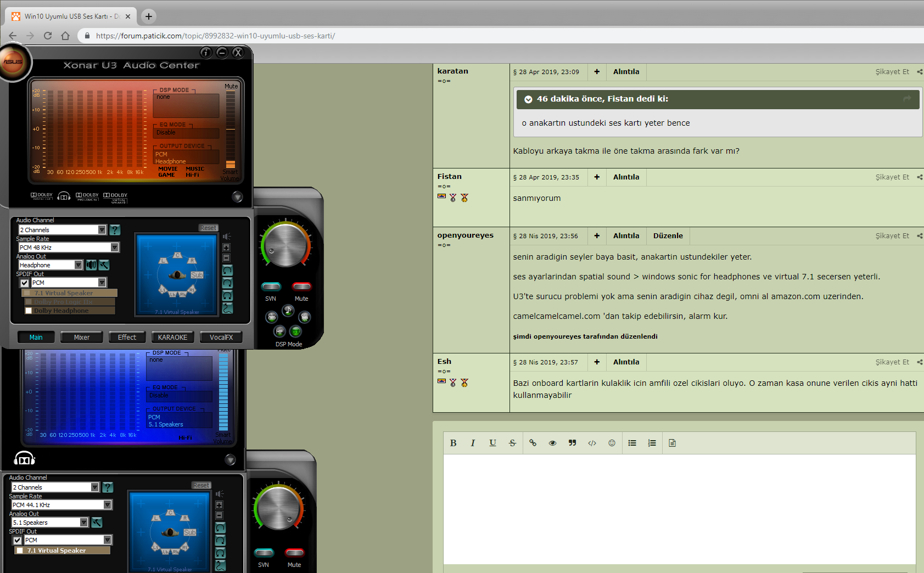Click the Reset button above the speaker diagram
Image resolution: width=924 pixels, height=573 pixels.
pos(208,228)
